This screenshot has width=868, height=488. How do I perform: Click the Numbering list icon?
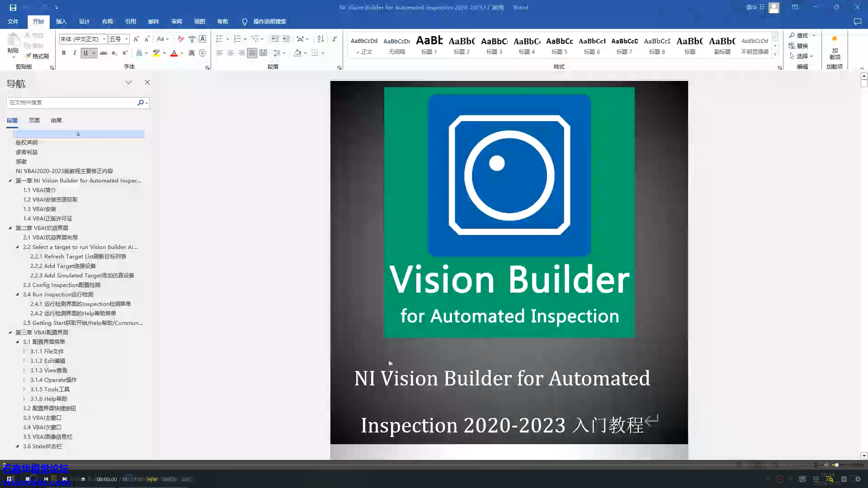click(x=237, y=39)
